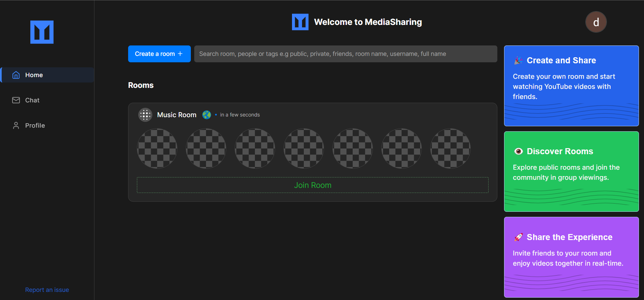
Task: Click the 'Discover Rooms' card heading
Action: 560,151
